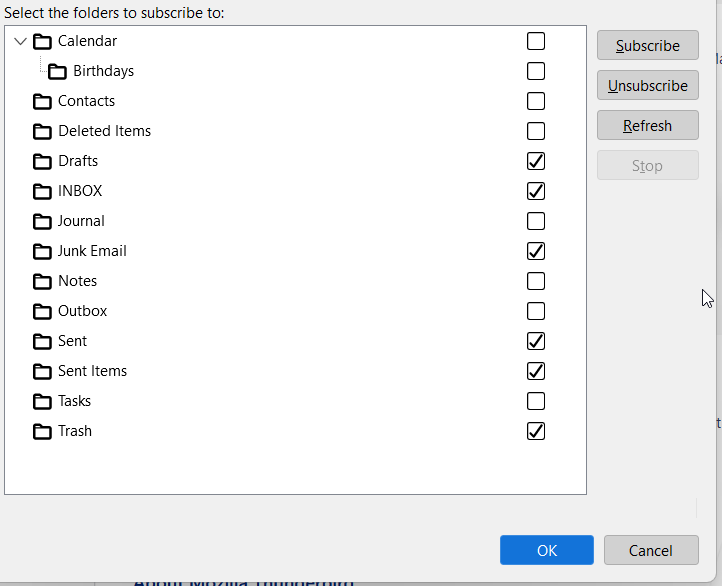Click the Calendar folder icon
This screenshot has width=722, height=586.
[42, 41]
